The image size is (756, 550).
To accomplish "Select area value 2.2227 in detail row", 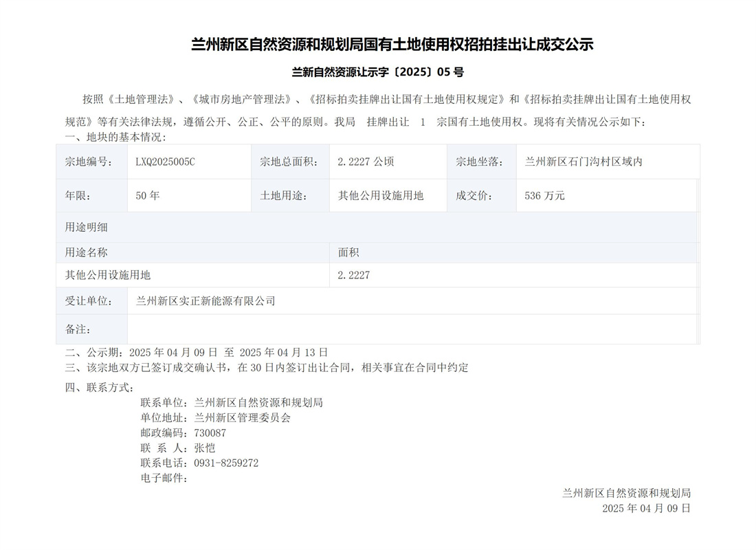I will pos(354,275).
